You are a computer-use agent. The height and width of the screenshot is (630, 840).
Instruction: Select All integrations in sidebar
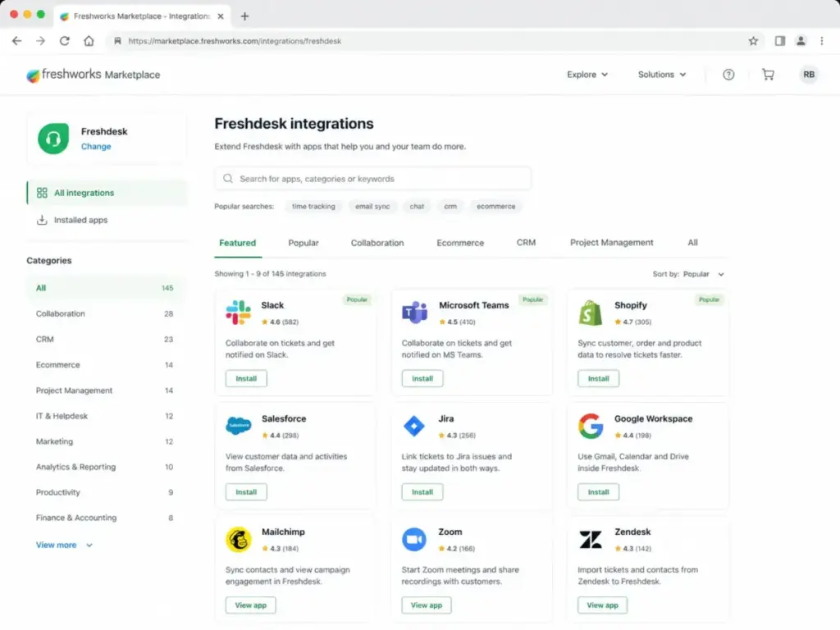coord(107,193)
